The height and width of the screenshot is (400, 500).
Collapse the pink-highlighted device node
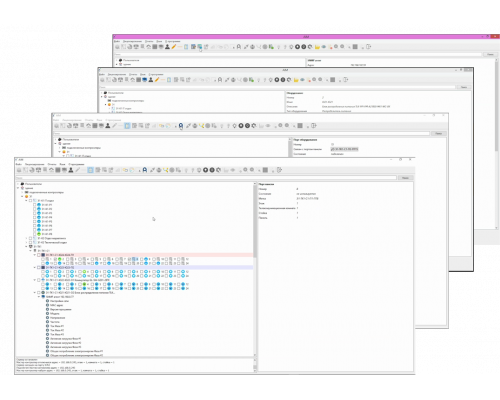coord(34,255)
